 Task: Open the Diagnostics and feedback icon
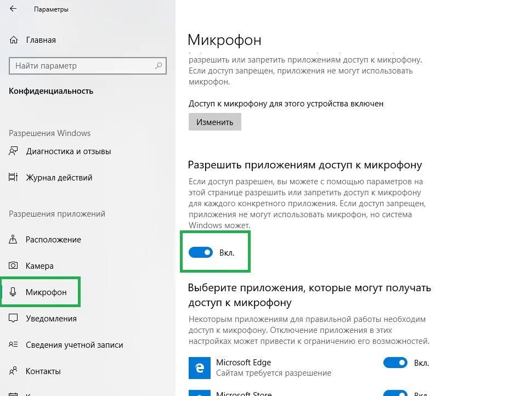coord(13,151)
